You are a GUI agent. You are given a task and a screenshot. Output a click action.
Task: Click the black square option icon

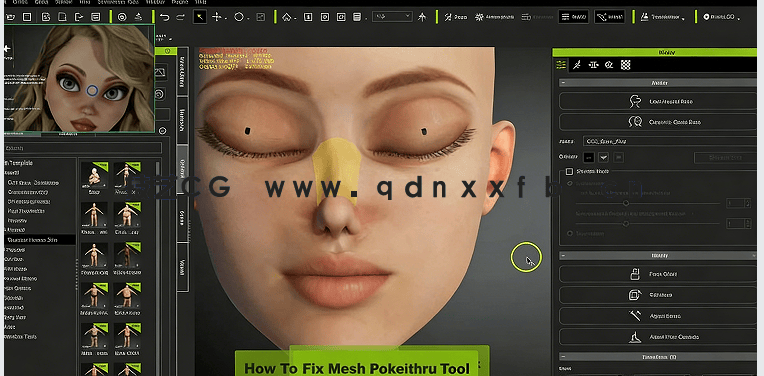click(x=589, y=157)
